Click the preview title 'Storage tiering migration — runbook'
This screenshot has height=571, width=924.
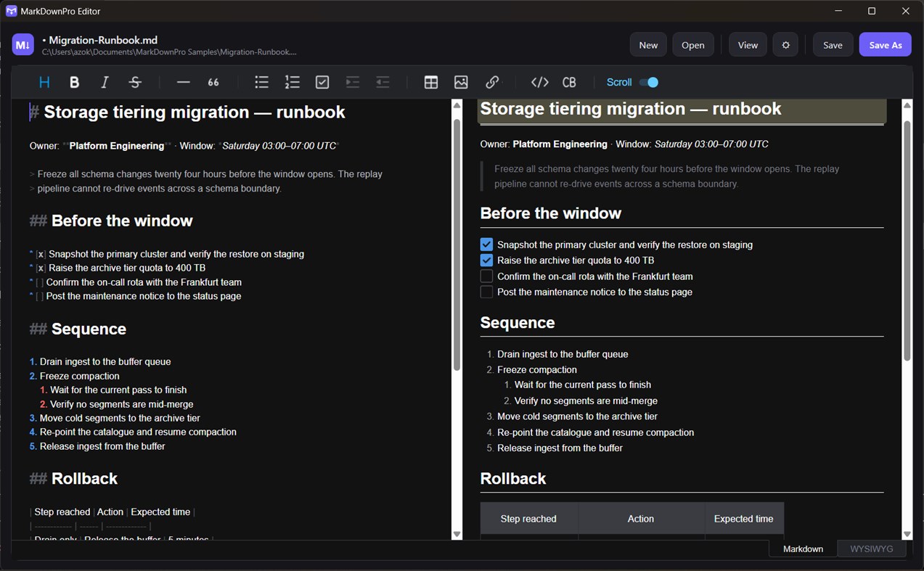(631, 109)
